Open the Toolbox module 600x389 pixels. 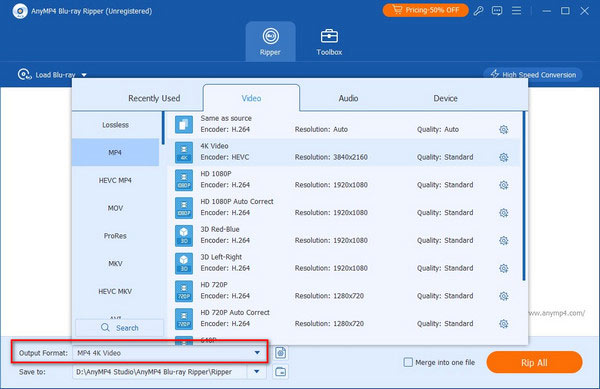pos(329,42)
